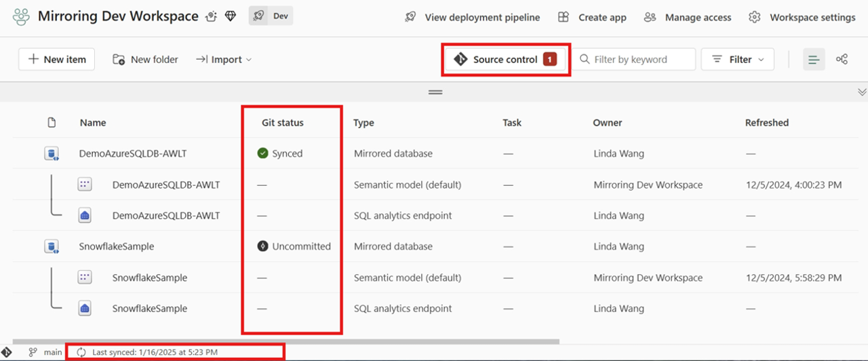Click the main branch indicator
This screenshot has width=868, height=361.
point(45,352)
